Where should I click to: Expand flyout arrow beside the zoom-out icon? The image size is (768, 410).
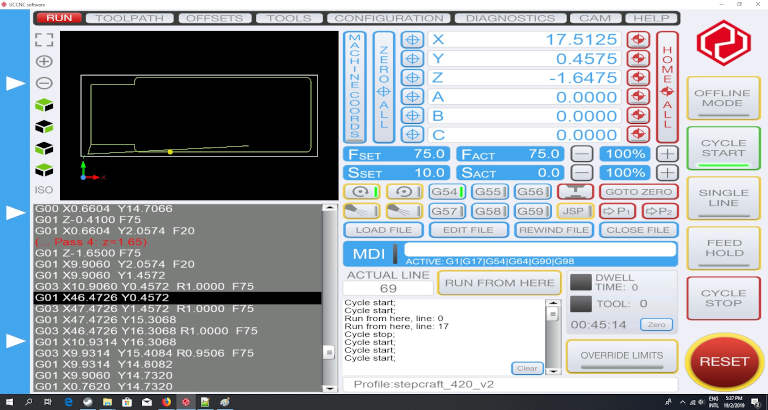point(15,83)
